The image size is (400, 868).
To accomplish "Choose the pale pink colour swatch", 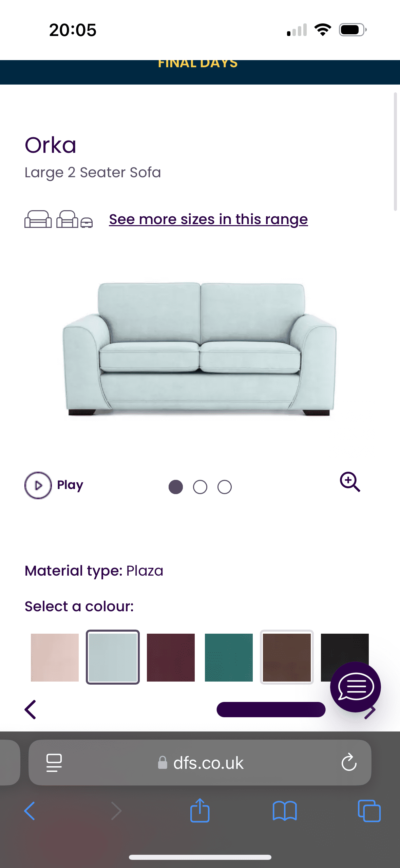I will [55, 657].
